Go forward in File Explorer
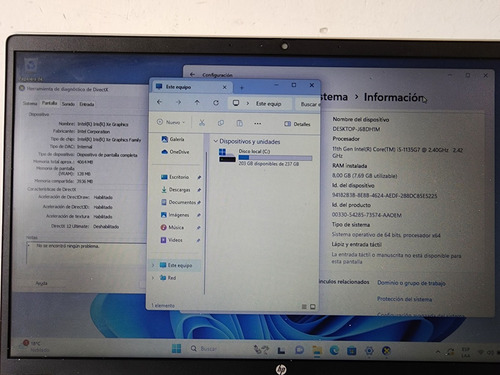The height and width of the screenshot is (375, 500). tap(178, 103)
